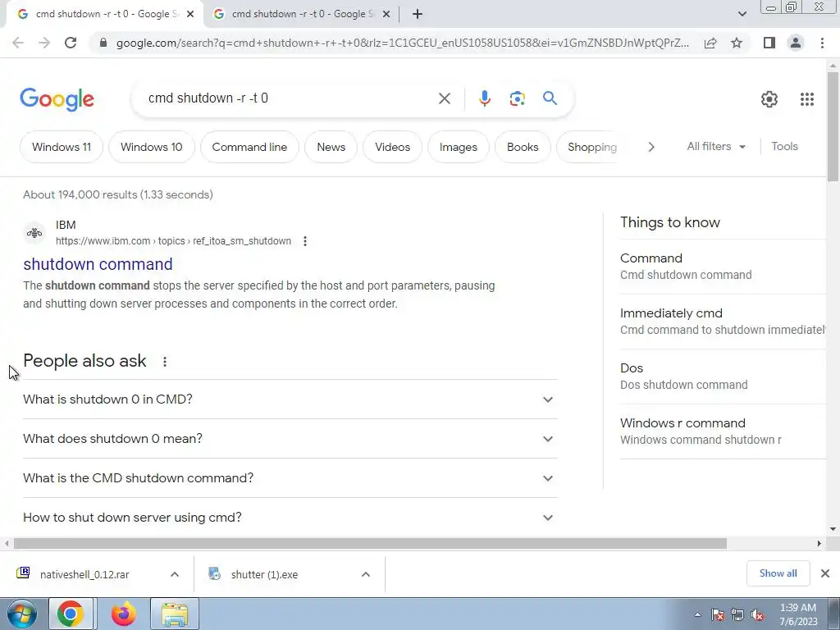Go back with the browser back arrow

coord(18,43)
